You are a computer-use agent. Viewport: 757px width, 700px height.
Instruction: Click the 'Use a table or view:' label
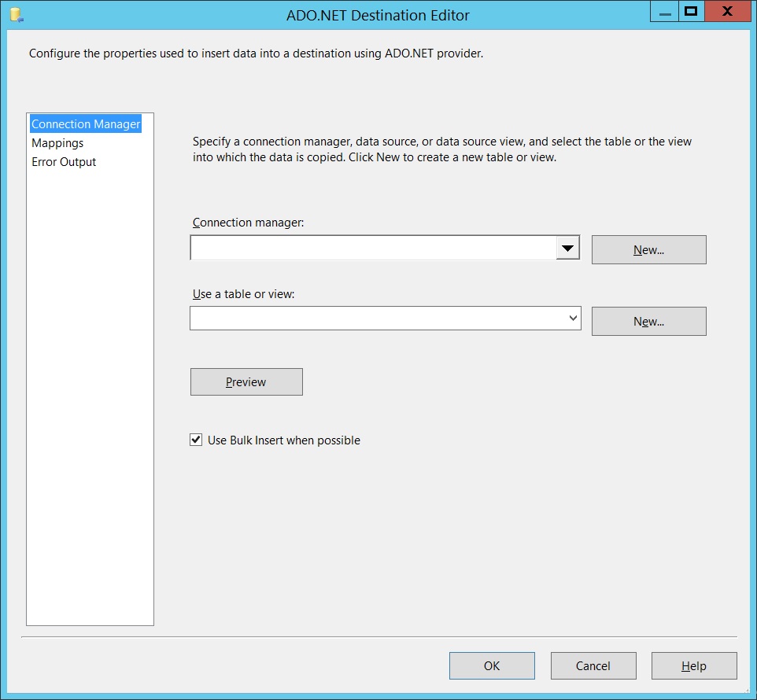(x=243, y=294)
